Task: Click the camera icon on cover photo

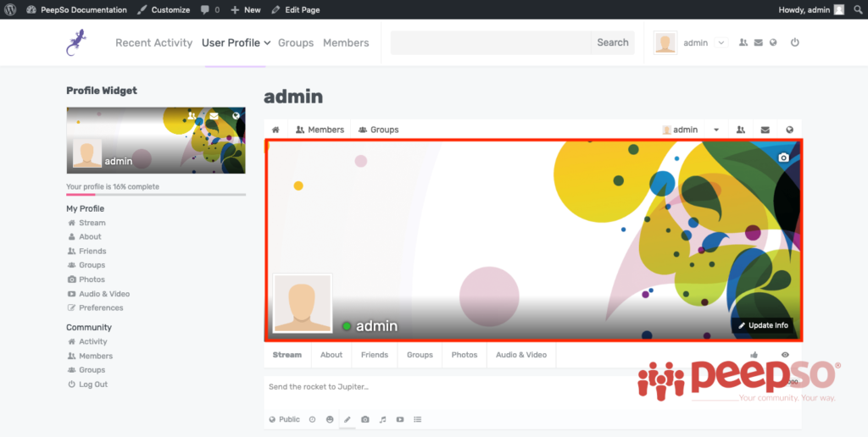Action: coord(783,158)
